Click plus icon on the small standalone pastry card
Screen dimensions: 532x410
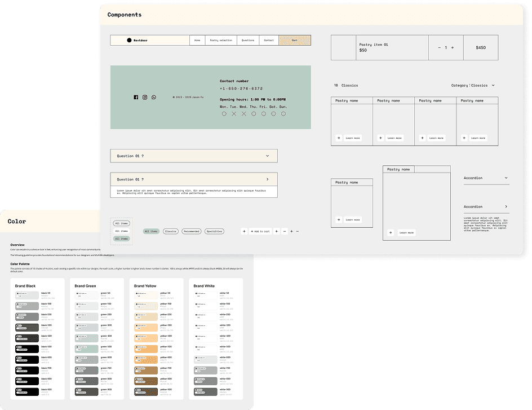339,219
